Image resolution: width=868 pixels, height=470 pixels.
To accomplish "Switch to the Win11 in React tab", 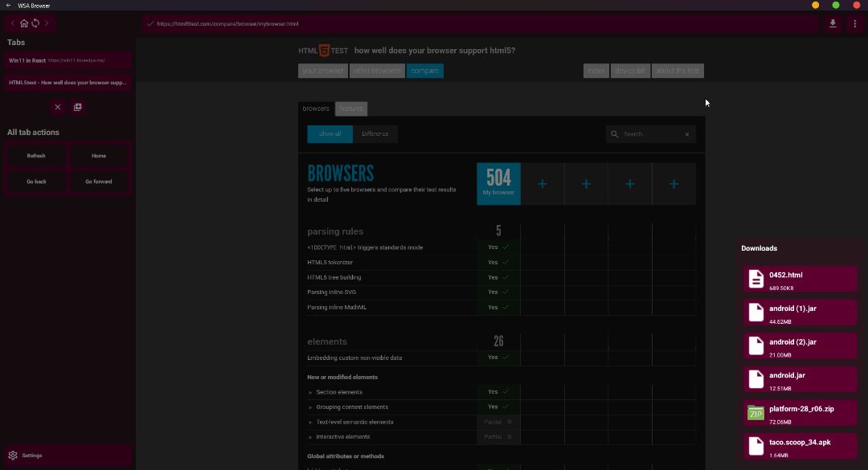I will (x=68, y=60).
